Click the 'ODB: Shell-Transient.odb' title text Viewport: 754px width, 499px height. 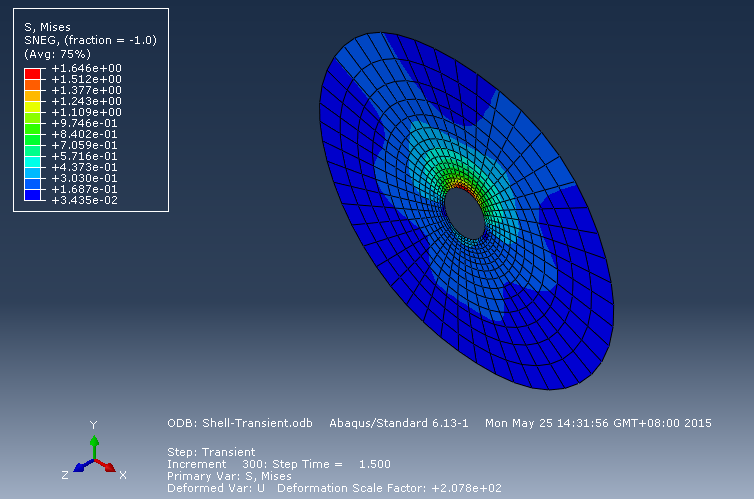coord(239,424)
